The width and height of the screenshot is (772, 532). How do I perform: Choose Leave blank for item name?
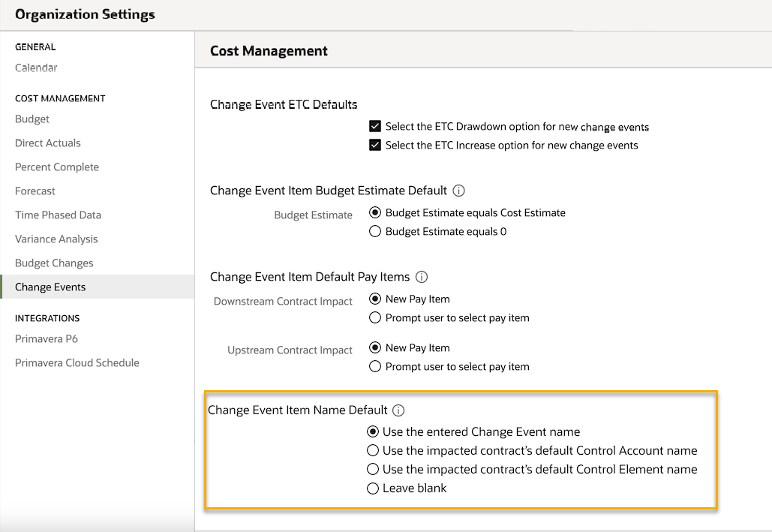[373, 488]
